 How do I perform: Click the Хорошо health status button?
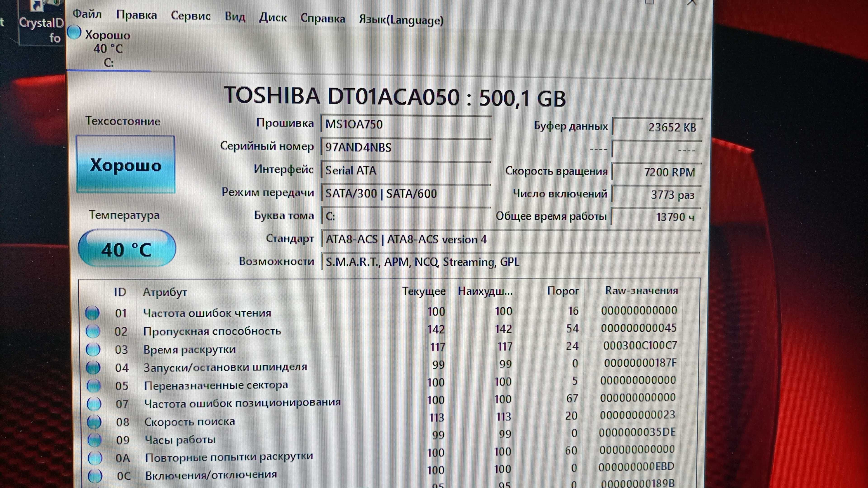(x=126, y=164)
